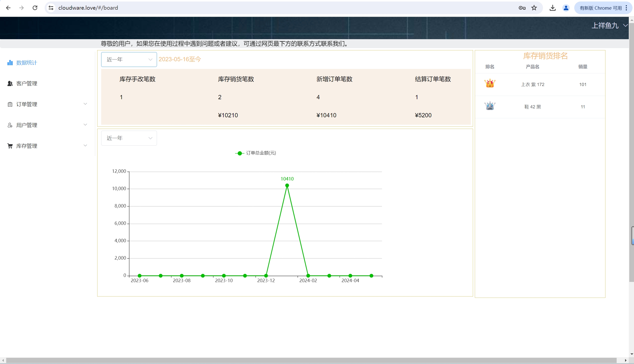The image size is (634, 364).
Task: Click the sales value 101
Action: (x=582, y=85)
